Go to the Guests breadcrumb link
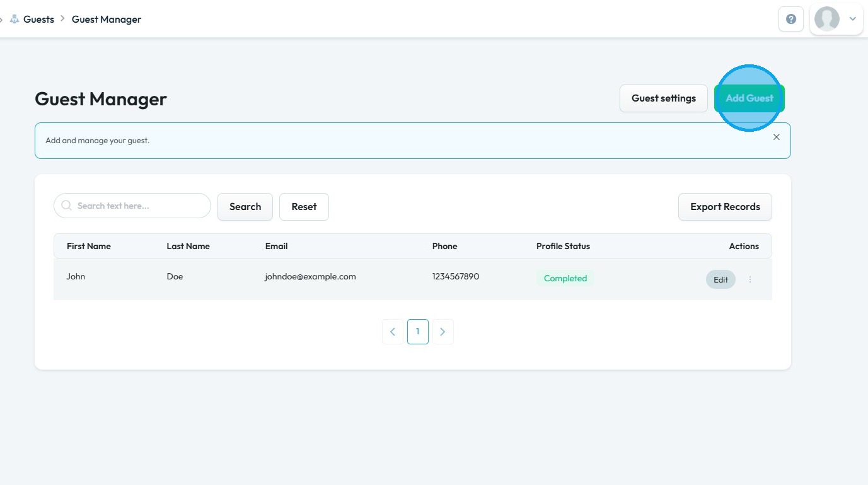Screen dimensions: 868x485 (x=38, y=19)
